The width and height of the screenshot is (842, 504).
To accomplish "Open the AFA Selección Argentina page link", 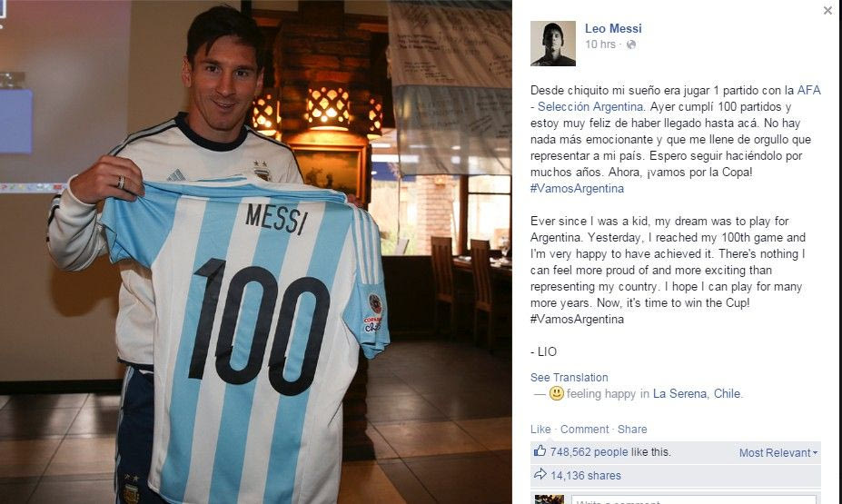I will [x=676, y=98].
